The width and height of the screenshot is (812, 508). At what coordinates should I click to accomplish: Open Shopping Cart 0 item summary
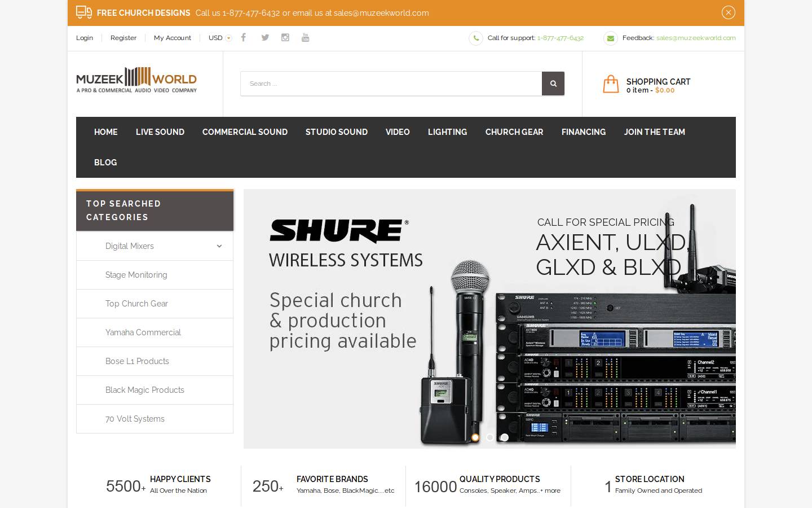(658, 85)
